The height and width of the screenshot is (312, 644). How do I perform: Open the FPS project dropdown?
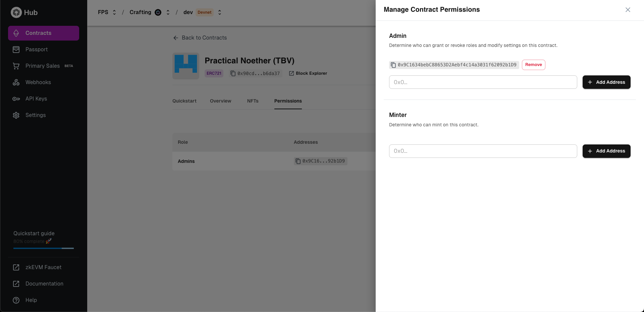click(114, 12)
